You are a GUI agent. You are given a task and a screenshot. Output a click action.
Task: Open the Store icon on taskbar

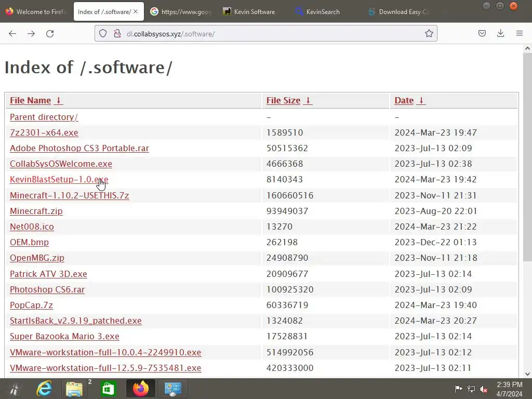click(x=108, y=389)
